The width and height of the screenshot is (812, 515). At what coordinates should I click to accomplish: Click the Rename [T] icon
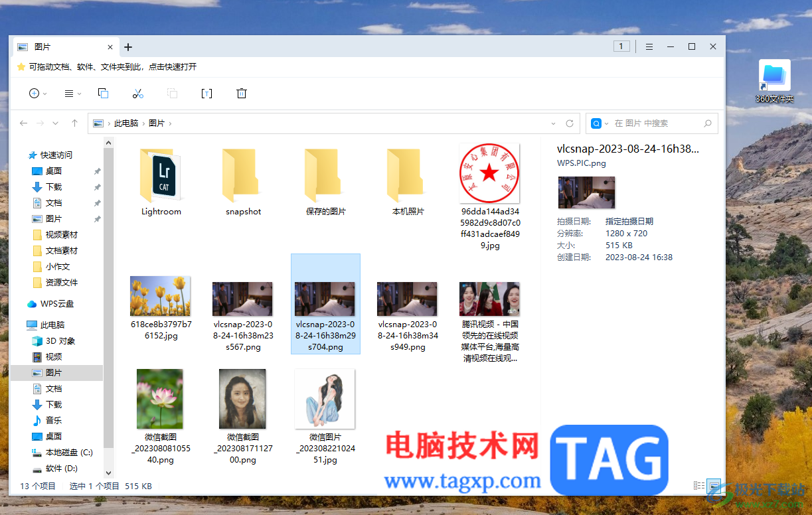coord(206,94)
